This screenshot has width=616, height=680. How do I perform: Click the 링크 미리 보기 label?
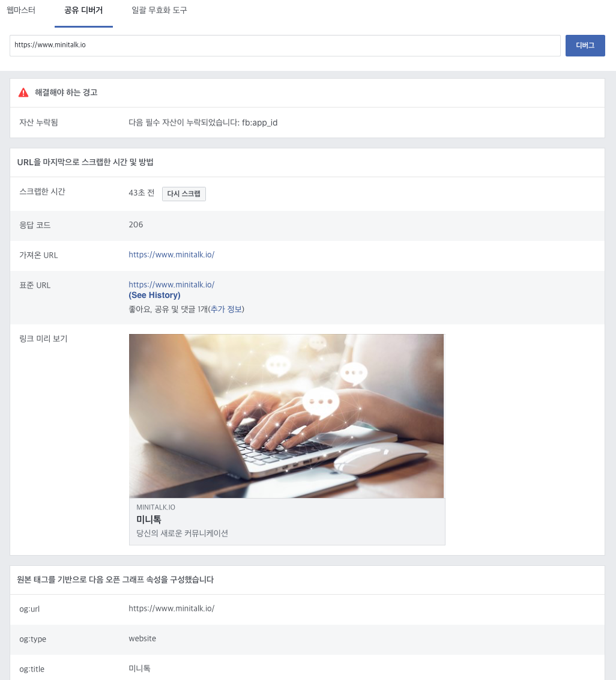(x=43, y=339)
